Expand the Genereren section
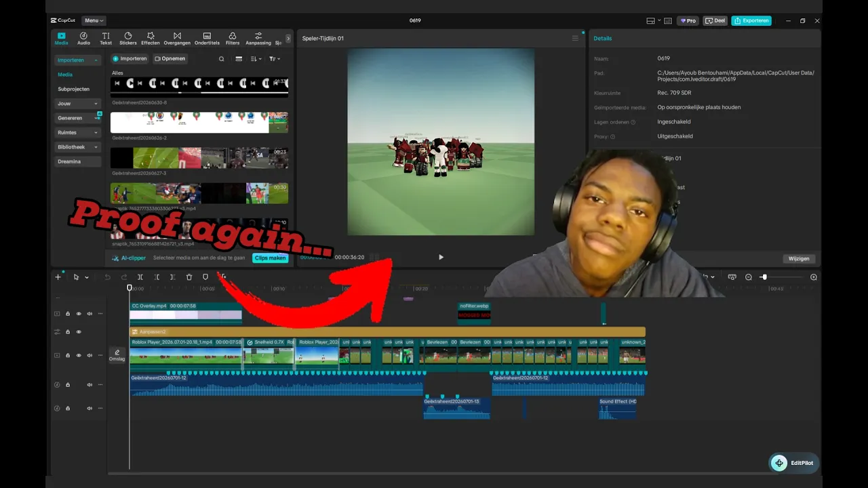This screenshot has width=868, height=488. click(77, 118)
